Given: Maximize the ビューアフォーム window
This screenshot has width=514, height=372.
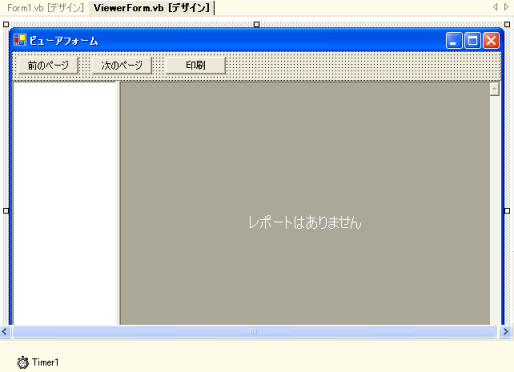Looking at the screenshot, I should 472,41.
